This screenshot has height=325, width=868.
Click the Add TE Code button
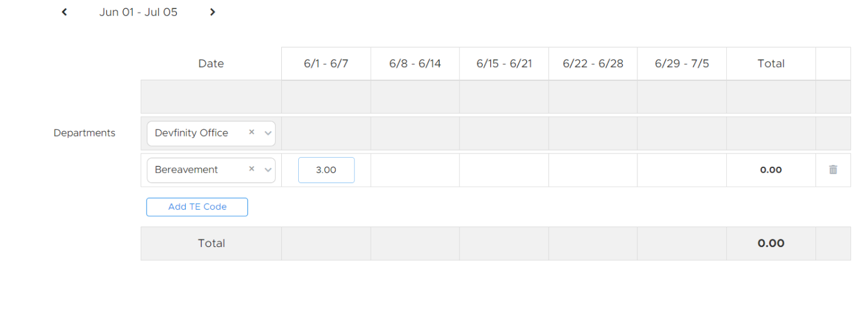(x=197, y=207)
